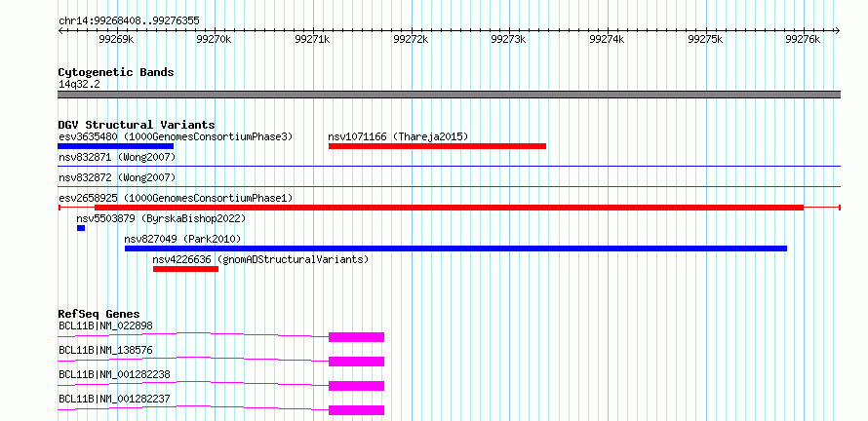This screenshot has height=421, width=868.
Task: Click the 99276k ruler tick label
Action: pyautogui.click(x=804, y=40)
